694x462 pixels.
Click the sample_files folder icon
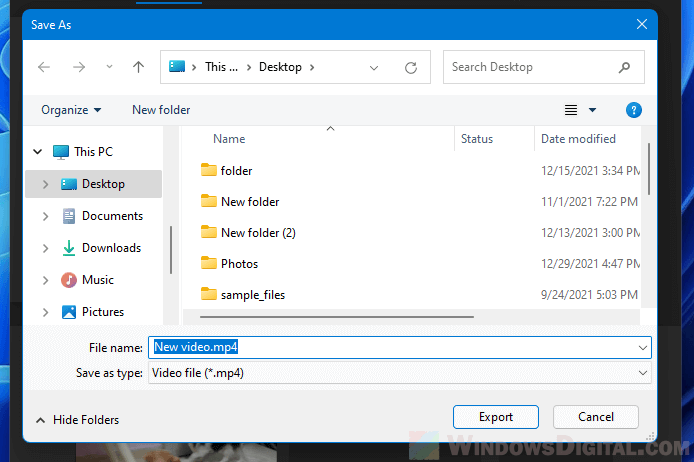point(208,294)
